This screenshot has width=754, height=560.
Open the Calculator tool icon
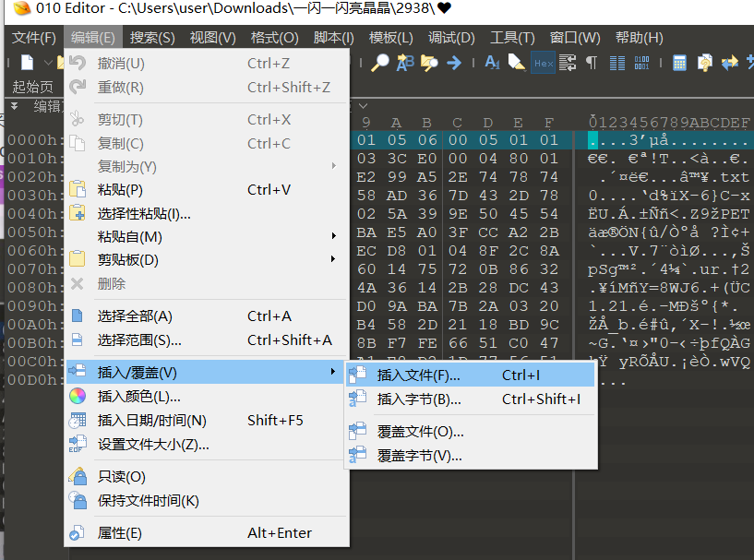[x=679, y=63]
